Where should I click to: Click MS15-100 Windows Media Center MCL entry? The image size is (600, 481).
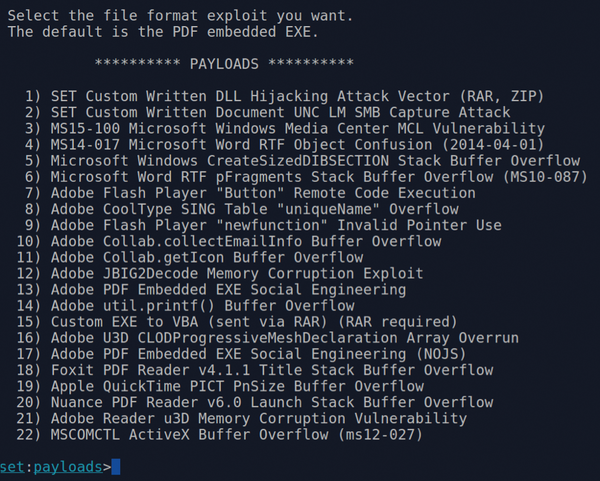point(285,128)
